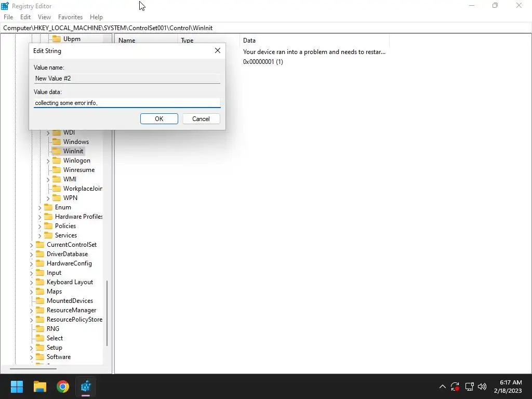Click Cancel in Edit String dialog
The image size is (532, 399).
(x=201, y=119)
